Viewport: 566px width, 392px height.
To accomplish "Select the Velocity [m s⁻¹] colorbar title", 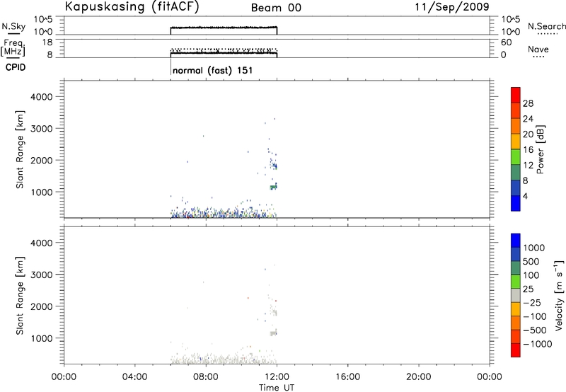I will pyautogui.click(x=559, y=295).
